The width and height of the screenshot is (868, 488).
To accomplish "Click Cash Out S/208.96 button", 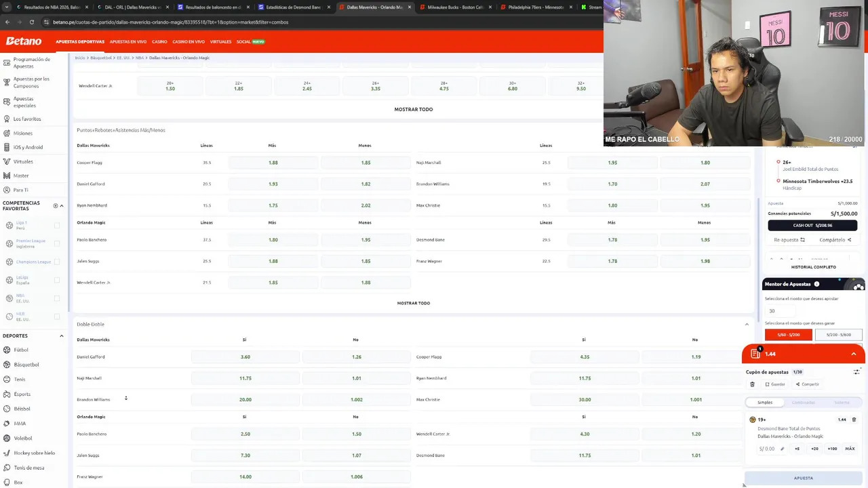I will tap(812, 226).
